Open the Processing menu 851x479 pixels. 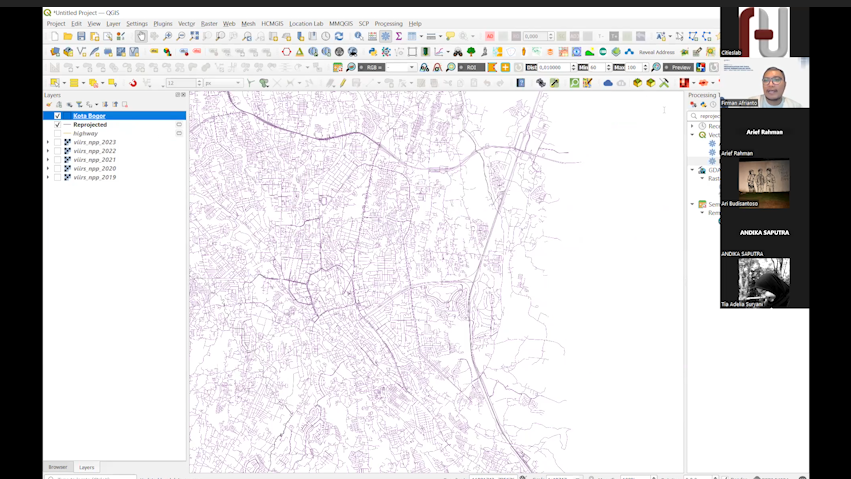[x=388, y=23]
